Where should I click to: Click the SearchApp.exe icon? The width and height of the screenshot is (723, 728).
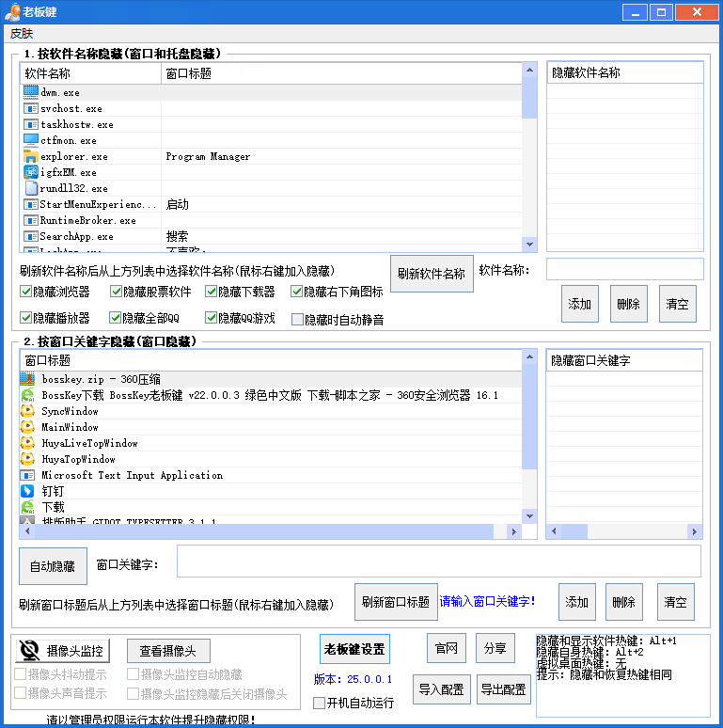pyautogui.click(x=31, y=236)
